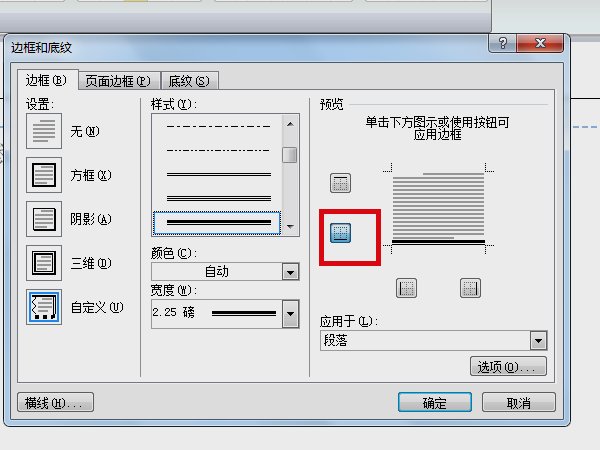The width and height of the screenshot is (600, 450).
Task: Open the 颜色 color dropdown
Action: pyautogui.click(x=290, y=272)
